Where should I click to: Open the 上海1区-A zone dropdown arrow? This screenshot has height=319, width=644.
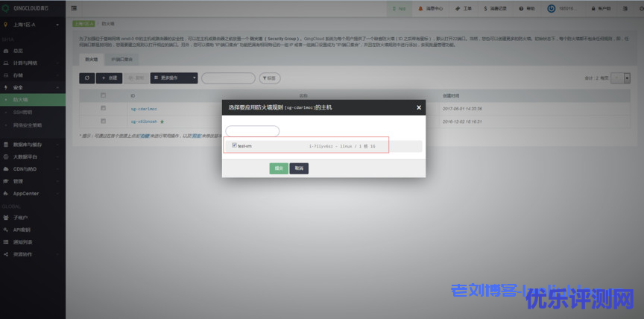tap(57, 25)
